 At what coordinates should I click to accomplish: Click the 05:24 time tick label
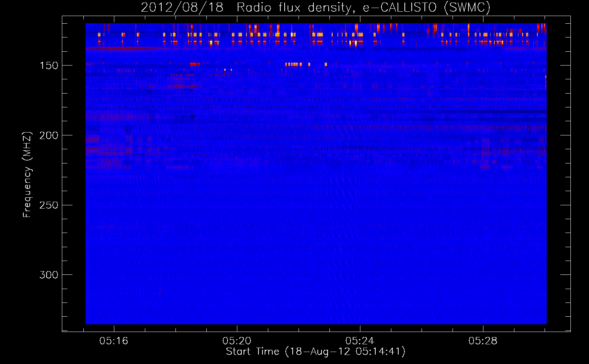tap(360, 341)
